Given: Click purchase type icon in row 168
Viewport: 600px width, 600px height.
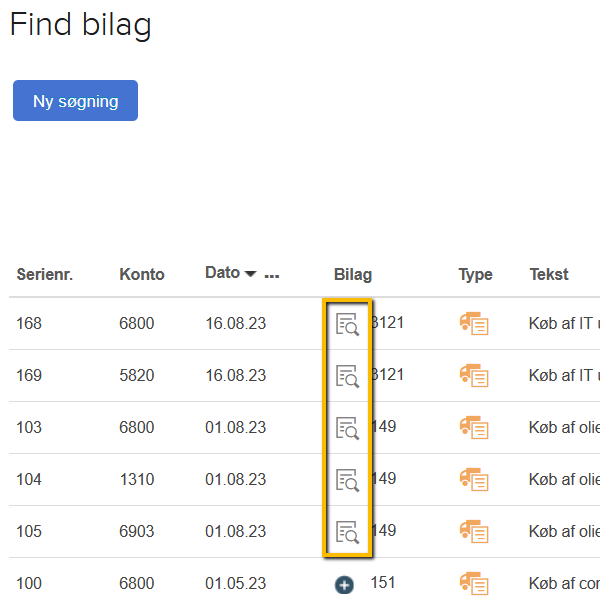Looking at the screenshot, I should (x=473, y=323).
